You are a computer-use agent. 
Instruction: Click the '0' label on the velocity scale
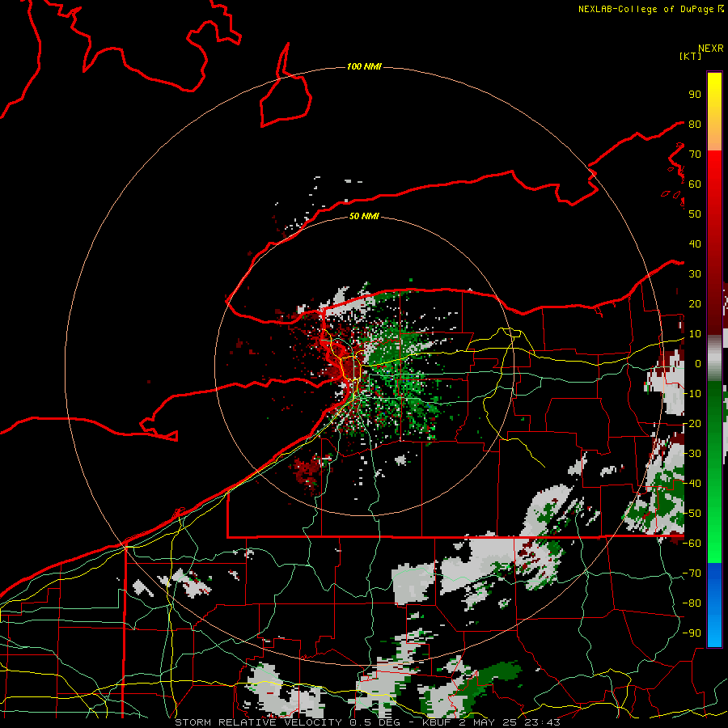(697, 363)
